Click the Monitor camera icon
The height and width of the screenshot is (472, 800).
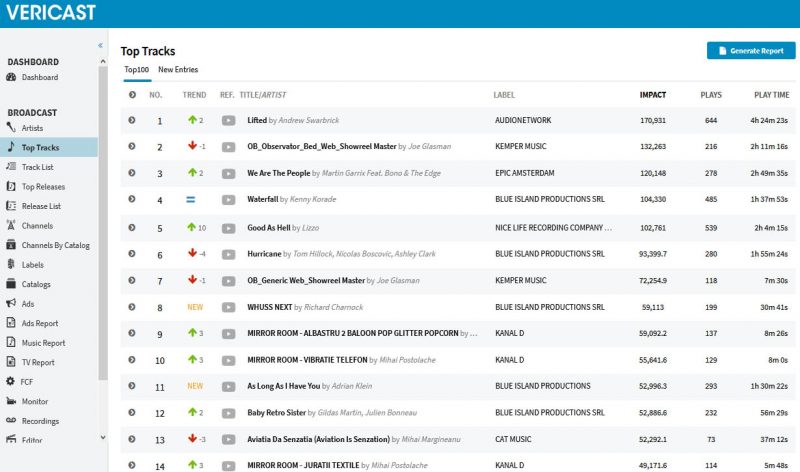click(x=11, y=401)
